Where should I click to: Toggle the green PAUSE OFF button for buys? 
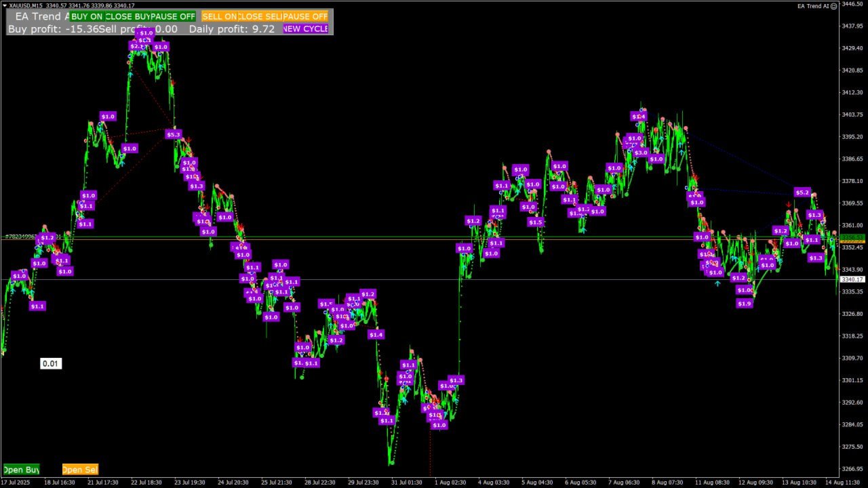[174, 16]
